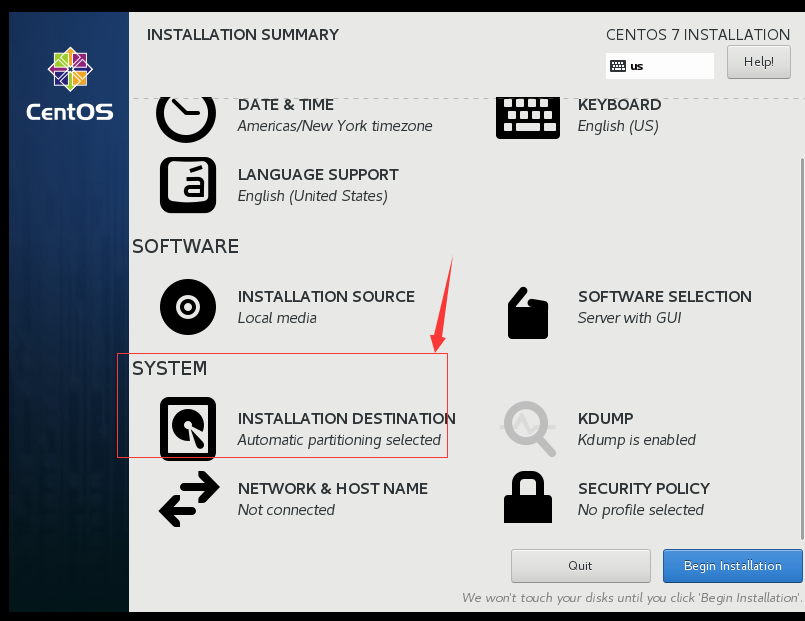This screenshot has height=621, width=805.
Task: Open the us keyboard layout indicator
Action: pos(660,66)
